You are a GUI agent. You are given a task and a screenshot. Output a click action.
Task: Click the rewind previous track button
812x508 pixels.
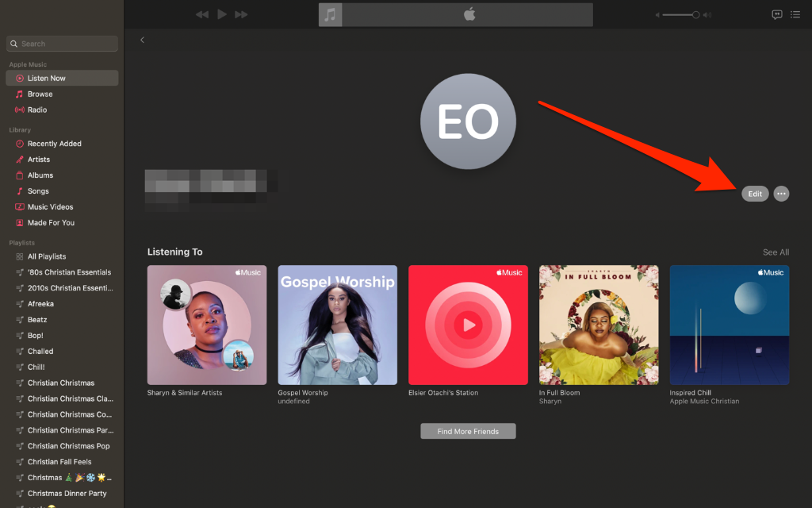click(202, 14)
